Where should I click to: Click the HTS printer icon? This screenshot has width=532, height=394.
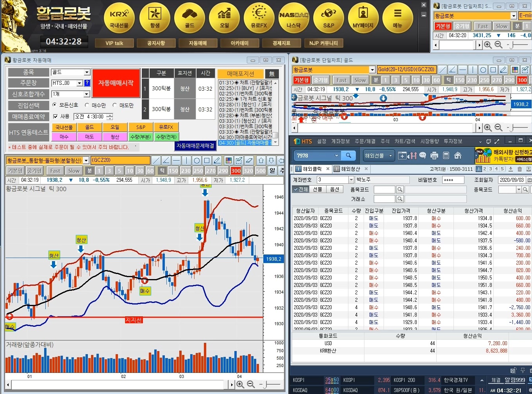tap(434, 156)
